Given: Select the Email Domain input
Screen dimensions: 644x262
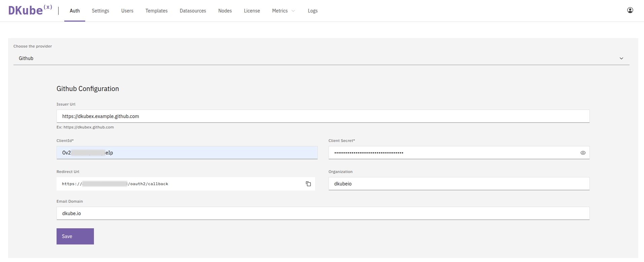Looking at the screenshot, I should 323,213.
